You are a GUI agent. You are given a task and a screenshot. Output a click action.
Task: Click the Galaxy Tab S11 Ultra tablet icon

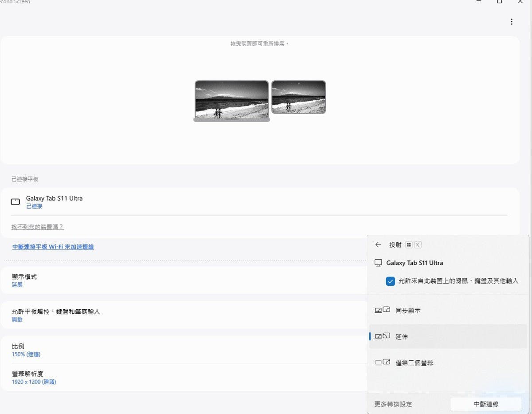point(15,202)
